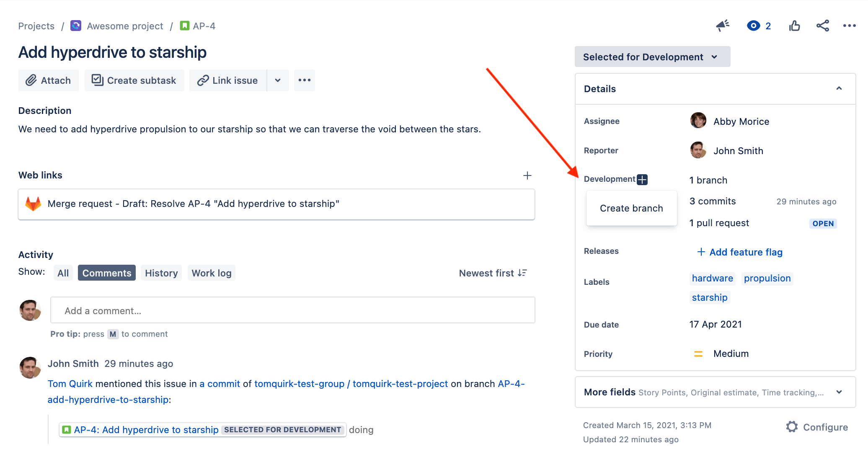This screenshot has height=449, width=868.
Task: Click the Create branch button
Action: [631, 208]
